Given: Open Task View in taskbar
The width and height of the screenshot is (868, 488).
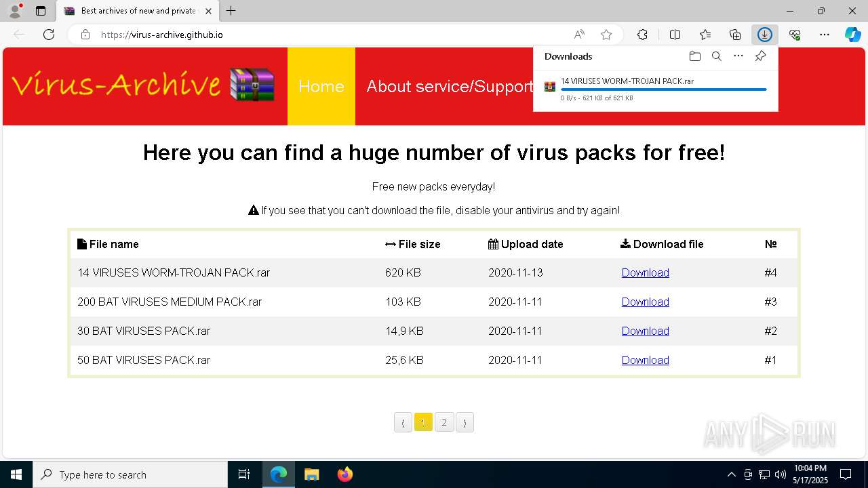Looking at the screenshot, I should click(x=244, y=474).
